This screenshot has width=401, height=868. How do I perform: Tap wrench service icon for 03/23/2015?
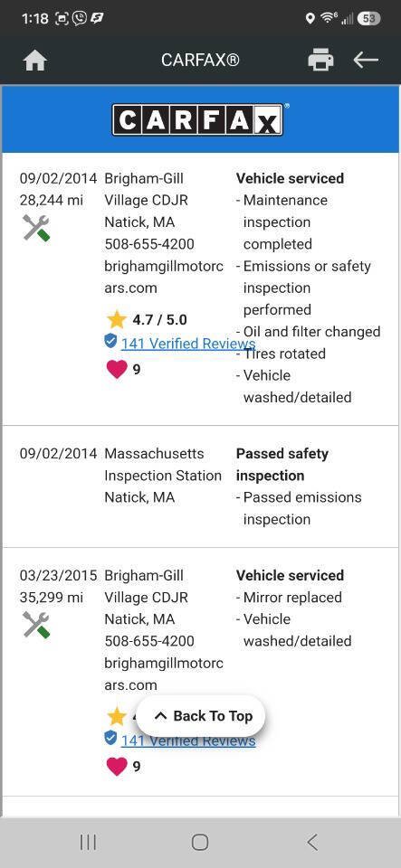pyautogui.click(x=36, y=625)
